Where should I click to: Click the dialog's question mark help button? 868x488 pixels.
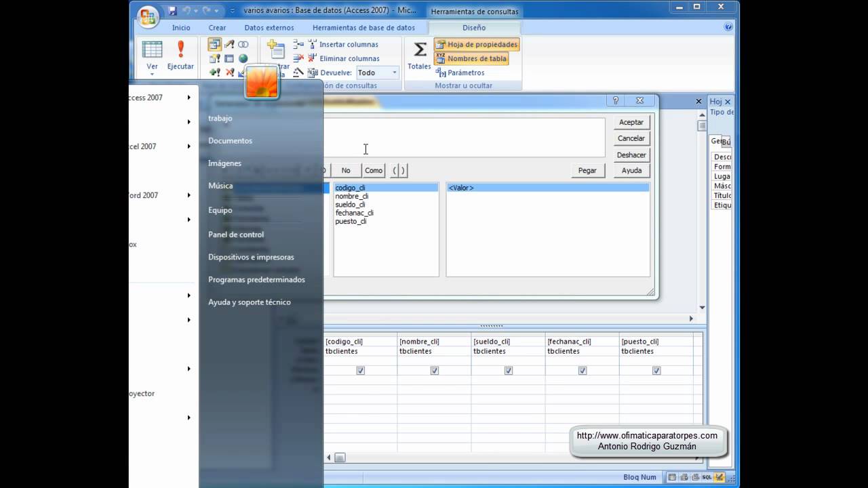coord(616,100)
